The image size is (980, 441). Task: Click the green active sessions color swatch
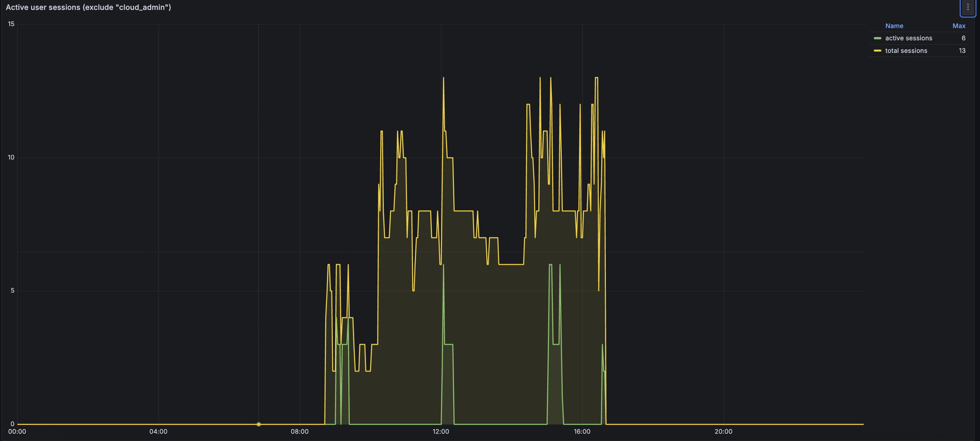click(877, 38)
